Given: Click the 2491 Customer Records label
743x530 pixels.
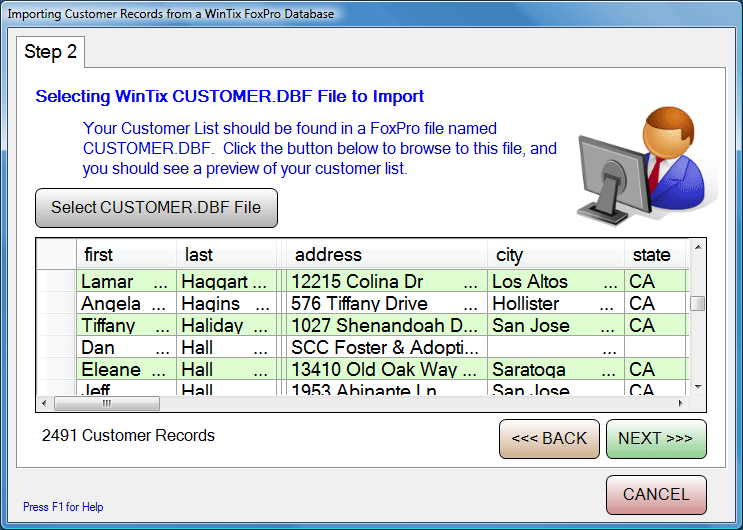Looking at the screenshot, I should 128,435.
